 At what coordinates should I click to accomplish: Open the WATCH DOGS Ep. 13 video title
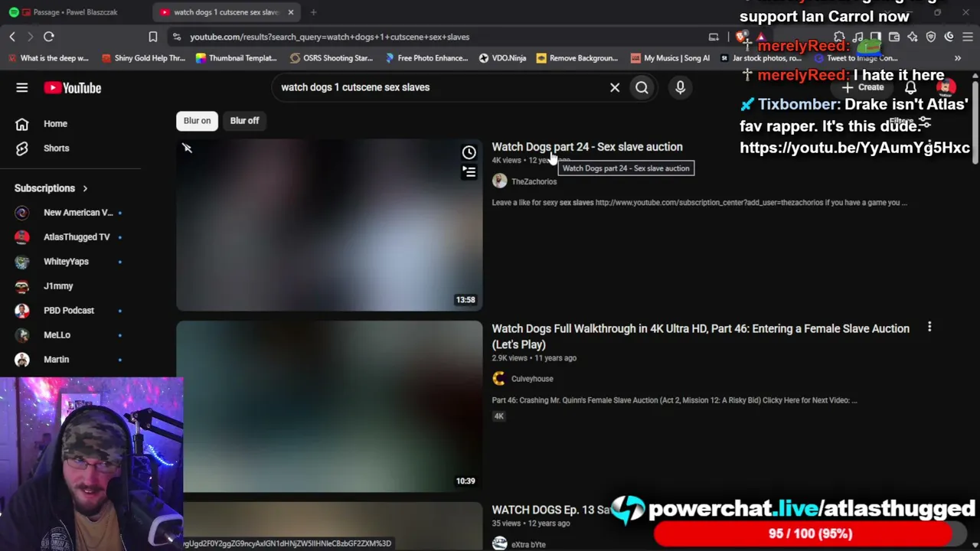551,510
